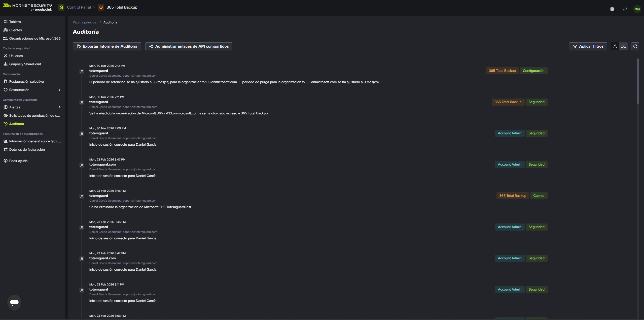Switch to single-user view icon

pos(615,46)
